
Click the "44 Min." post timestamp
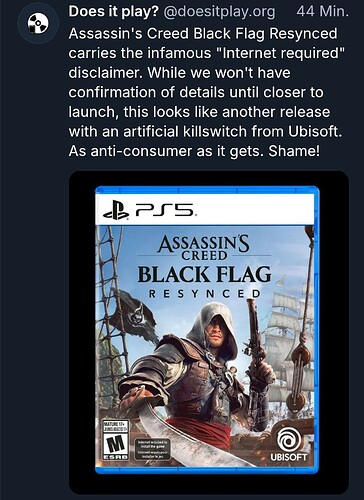click(x=322, y=12)
